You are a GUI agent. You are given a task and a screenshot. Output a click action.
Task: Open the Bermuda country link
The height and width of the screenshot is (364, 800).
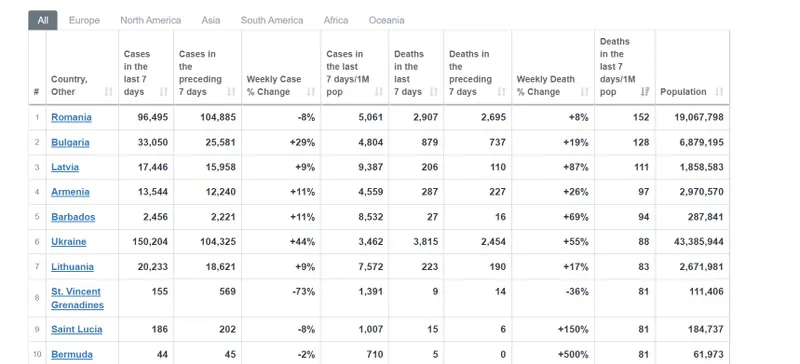(72, 354)
